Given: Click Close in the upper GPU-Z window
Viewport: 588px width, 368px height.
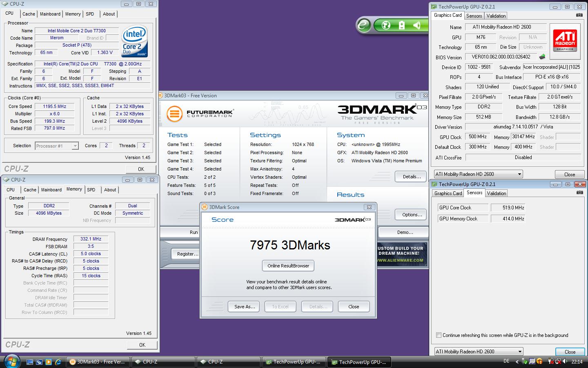Looking at the screenshot, I should point(570,174).
